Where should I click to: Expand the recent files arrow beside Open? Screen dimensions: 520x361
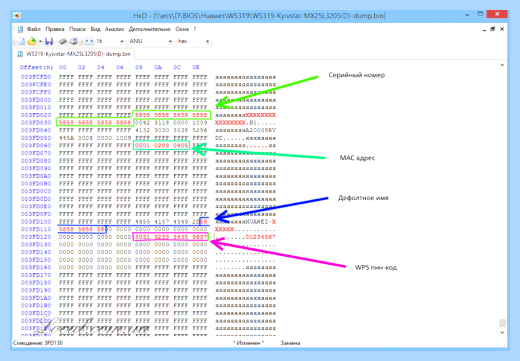40,42
